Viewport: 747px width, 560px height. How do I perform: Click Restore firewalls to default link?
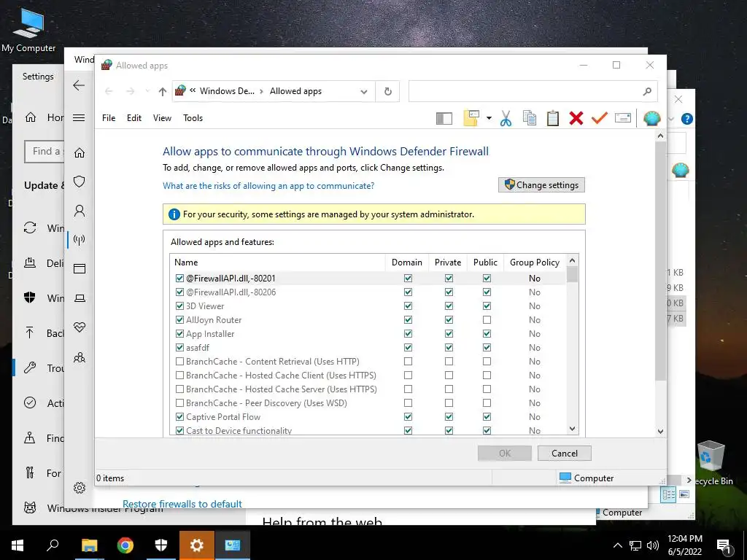coord(182,504)
